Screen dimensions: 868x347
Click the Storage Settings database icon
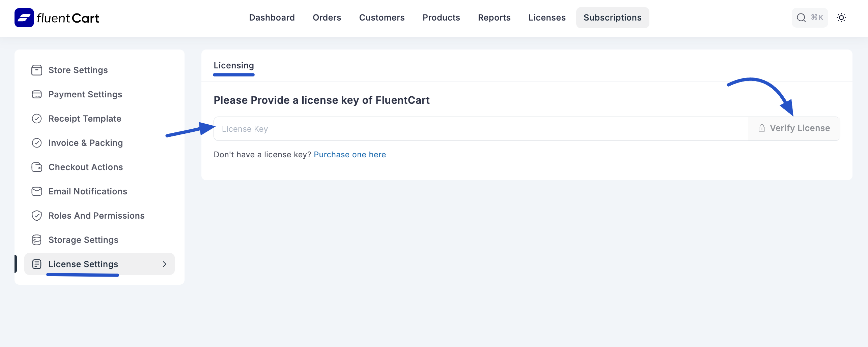pos(37,240)
